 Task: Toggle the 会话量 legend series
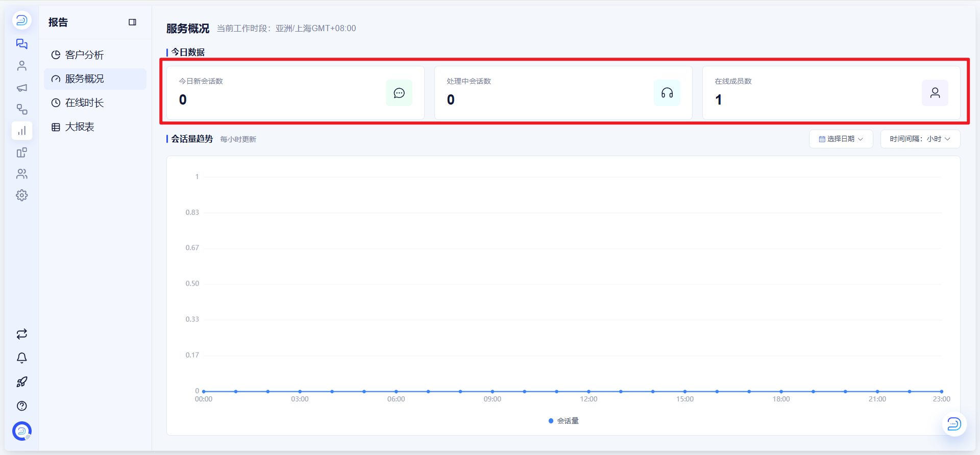click(x=563, y=421)
